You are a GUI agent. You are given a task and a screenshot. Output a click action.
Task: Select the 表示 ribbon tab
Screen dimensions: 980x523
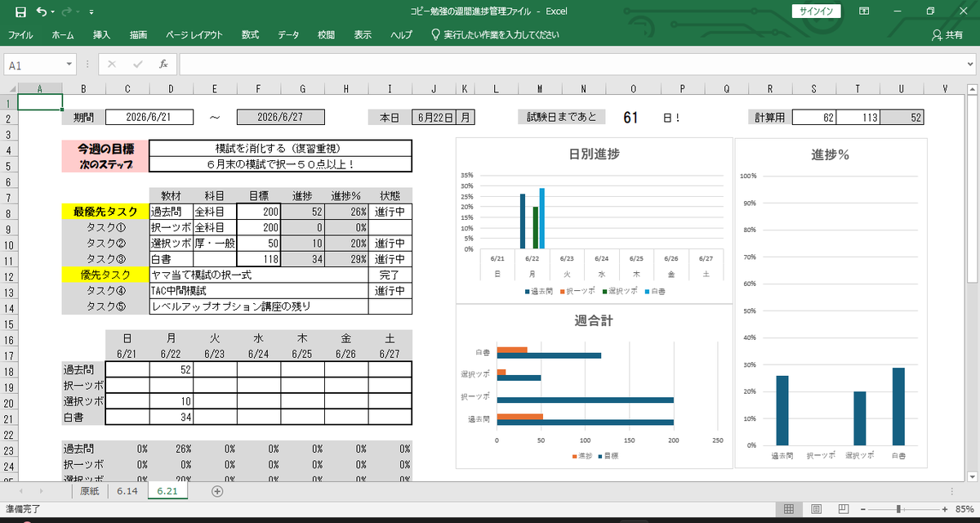tap(363, 35)
